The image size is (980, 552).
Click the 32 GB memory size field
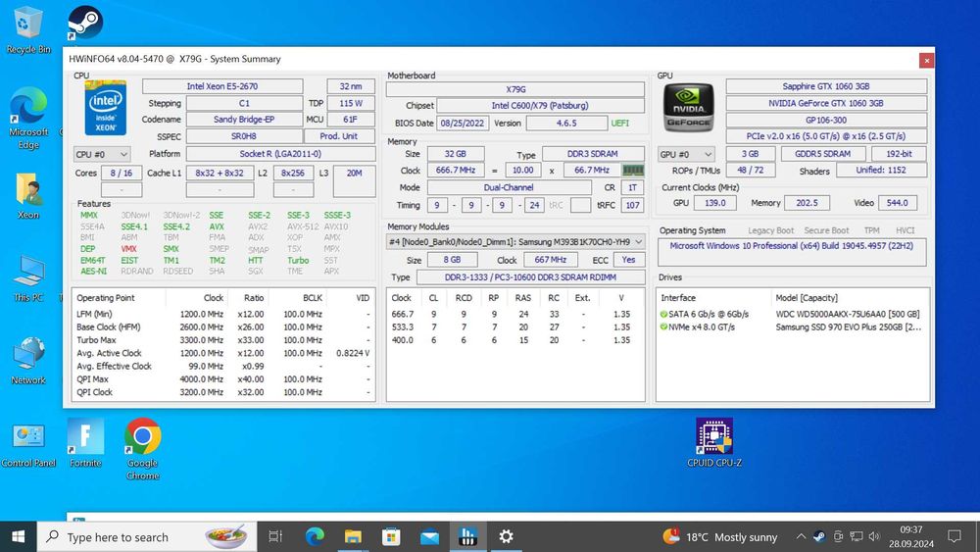point(456,154)
